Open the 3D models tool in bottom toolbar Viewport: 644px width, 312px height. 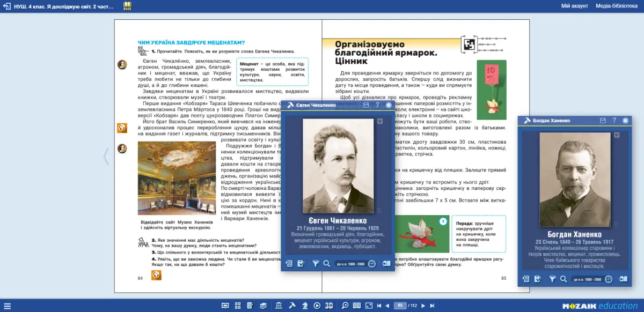(329, 306)
